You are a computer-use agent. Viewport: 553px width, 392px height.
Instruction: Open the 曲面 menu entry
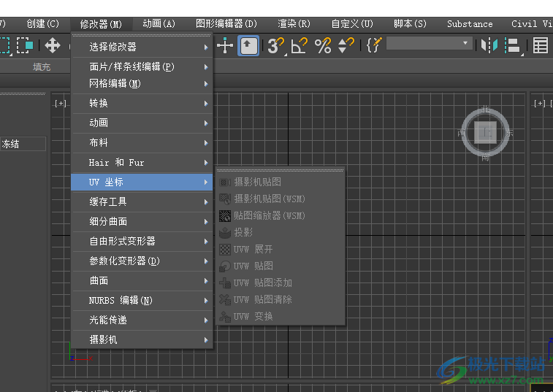(x=142, y=281)
